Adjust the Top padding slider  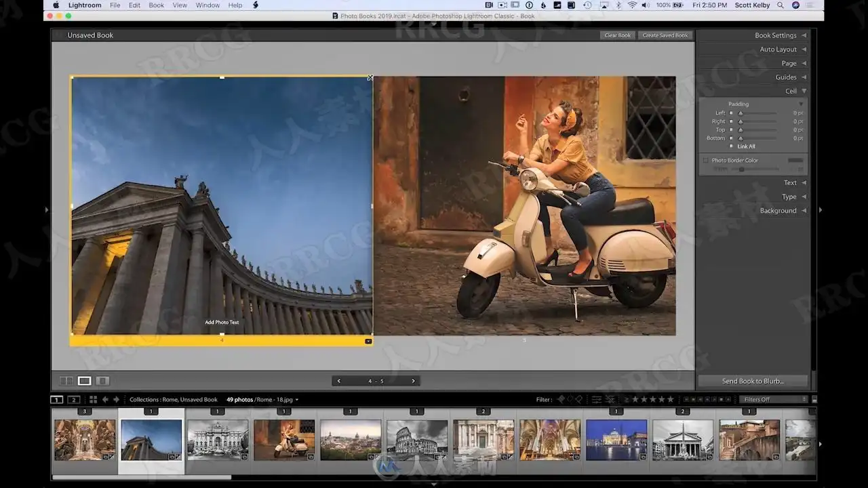coord(741,130)
